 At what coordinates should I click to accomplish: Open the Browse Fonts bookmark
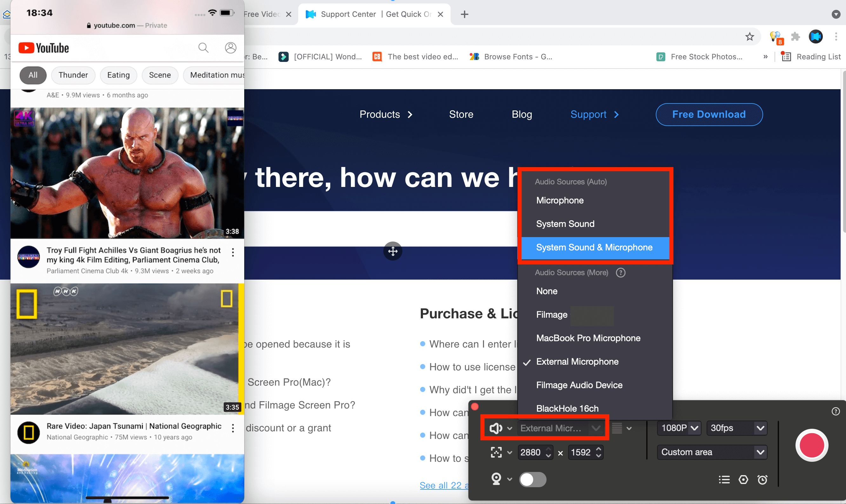(511, 57)
